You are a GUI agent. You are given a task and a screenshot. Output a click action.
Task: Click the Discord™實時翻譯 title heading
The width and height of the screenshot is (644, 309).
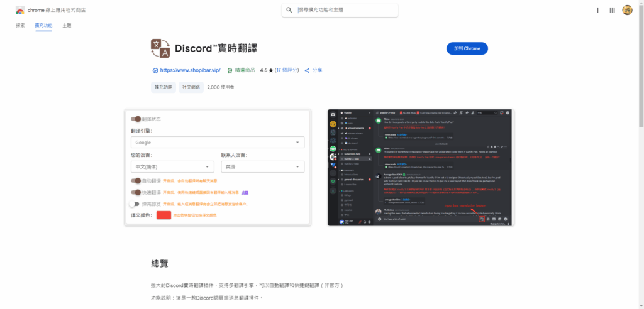point(216,48)
